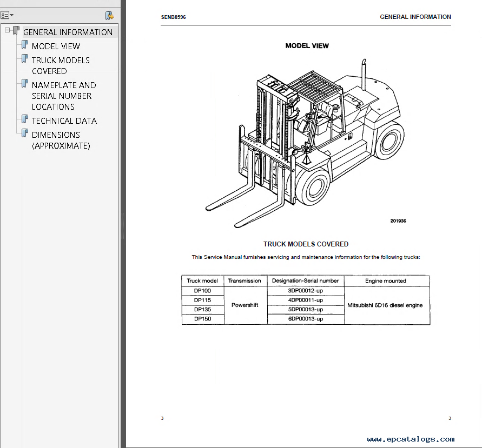Screen dimensions: 482x448
Task: Click the Mitsubishi 6D16 diesel engine cell
Action: pos(386,305)
